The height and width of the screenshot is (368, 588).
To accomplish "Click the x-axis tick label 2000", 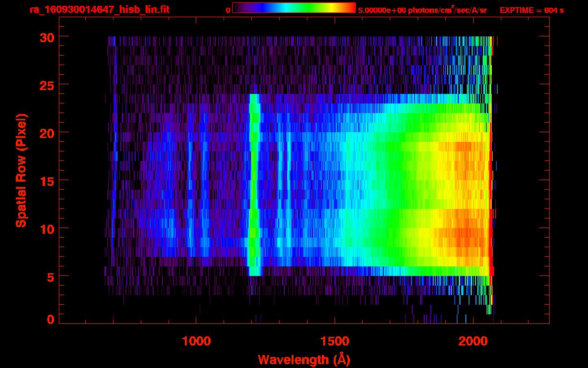I will pyautogui.click(x=473, y=341).
